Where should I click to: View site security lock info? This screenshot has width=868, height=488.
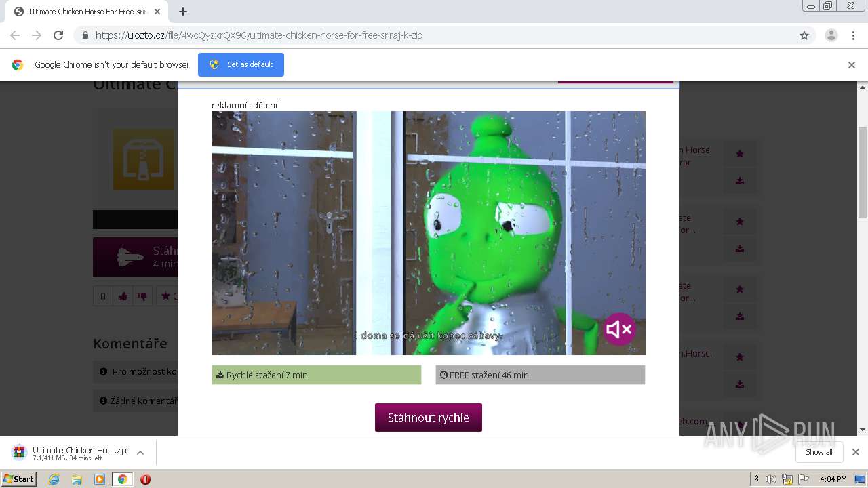point(85,35)
